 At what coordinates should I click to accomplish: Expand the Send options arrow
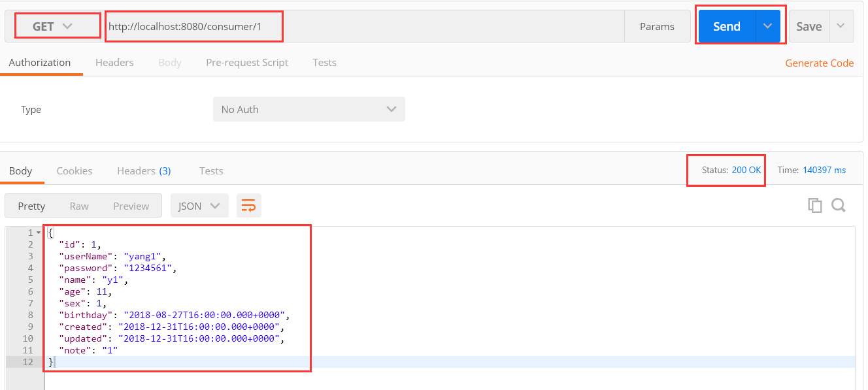coord(768,27)
